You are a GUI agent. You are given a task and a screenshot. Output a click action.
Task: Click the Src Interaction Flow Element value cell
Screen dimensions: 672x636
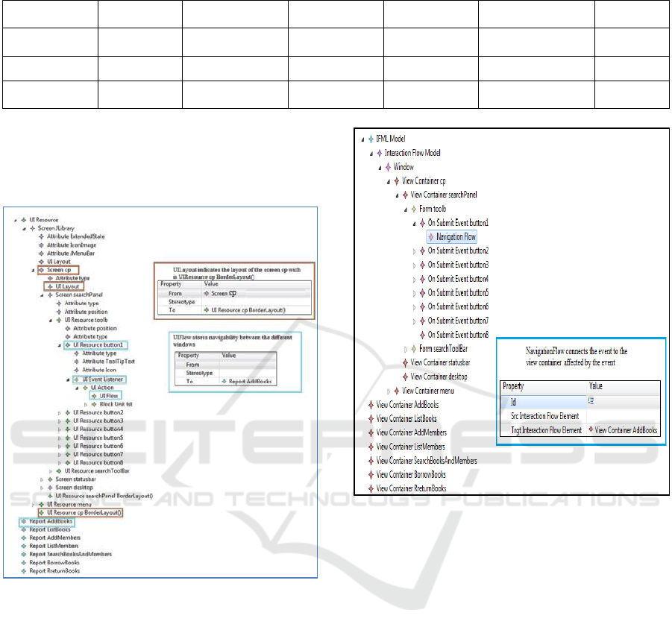[623, 415]
